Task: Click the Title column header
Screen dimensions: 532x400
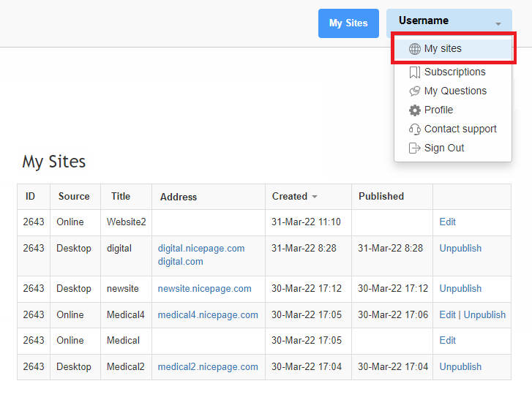Action: 121,196
